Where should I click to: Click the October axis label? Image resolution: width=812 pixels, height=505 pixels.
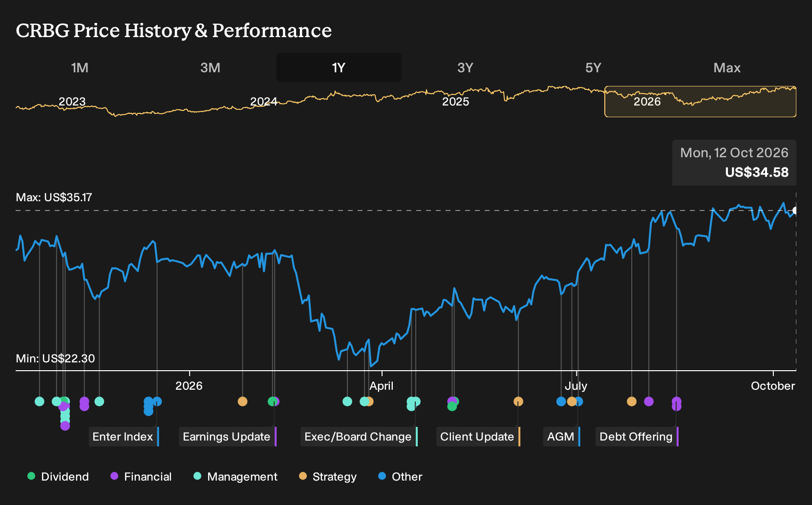(773, 386)
